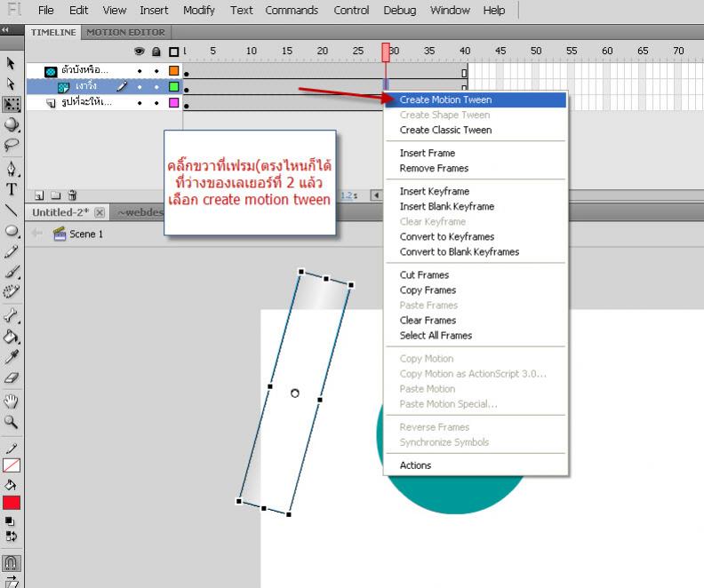This screenshot has width=704, height=588.
Task: Choose Convert to Keyframes from context menu
Action: (475, 237)
